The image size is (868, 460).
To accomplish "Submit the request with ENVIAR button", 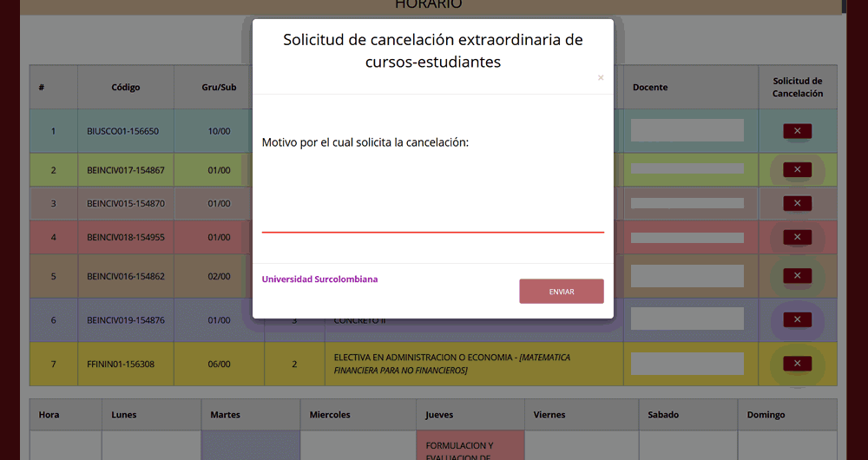I will tap(561, 292).
